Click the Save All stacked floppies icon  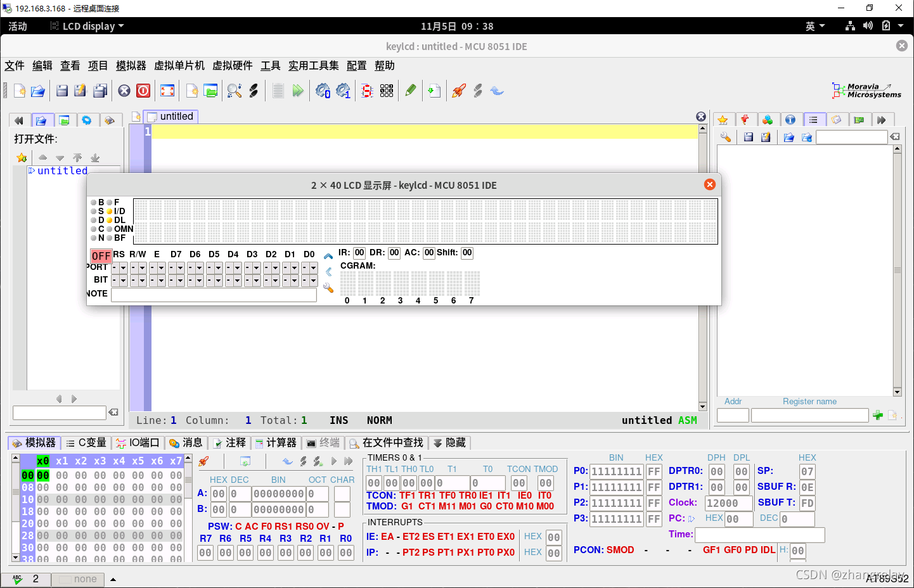click(x=100, y=91)
